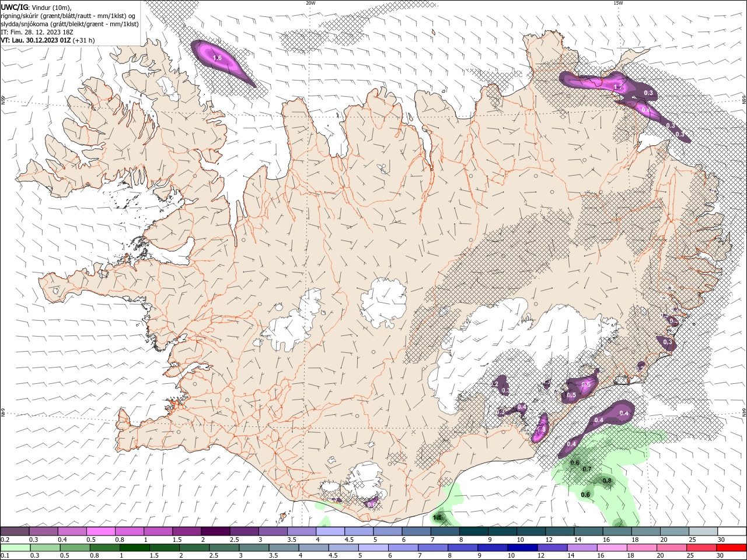747x560 pixels.
Task: Select the 7 swatch in upper legend row
Action: coord(445,531)
